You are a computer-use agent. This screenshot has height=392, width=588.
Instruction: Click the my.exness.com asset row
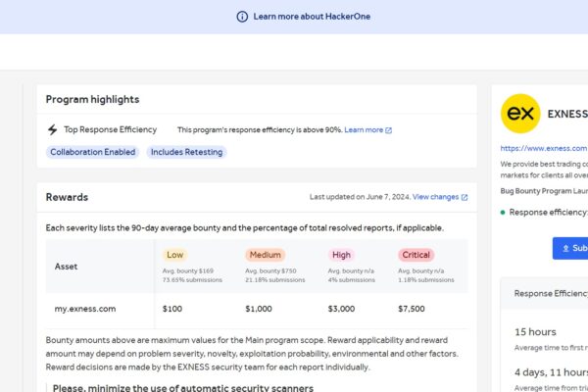click(257, 309)
